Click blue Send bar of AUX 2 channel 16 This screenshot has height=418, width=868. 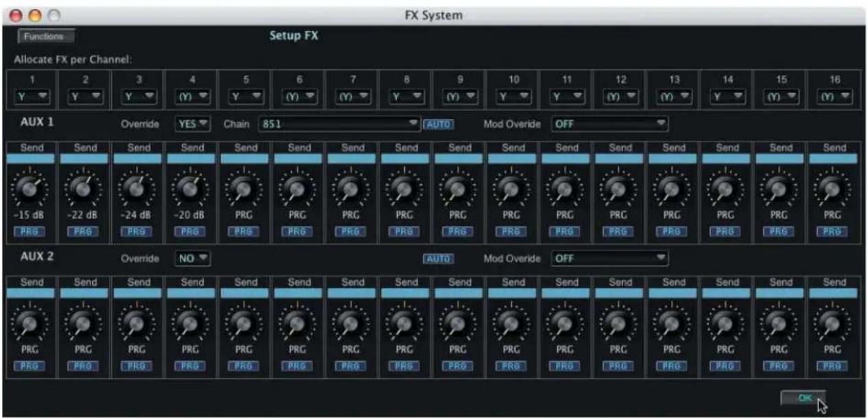tap(834, 292)
